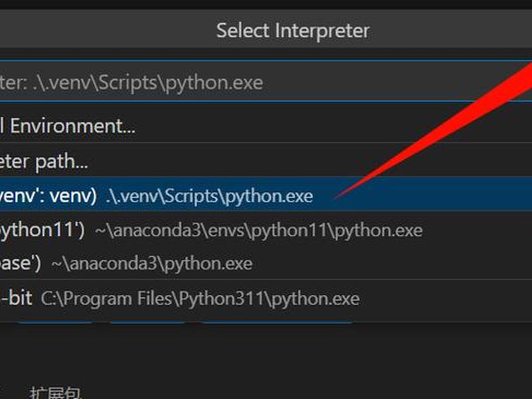532x399 pixels.
Task: Click the ~\anaconda3\envs\python11\python.exe path
Action: point(259,231)
